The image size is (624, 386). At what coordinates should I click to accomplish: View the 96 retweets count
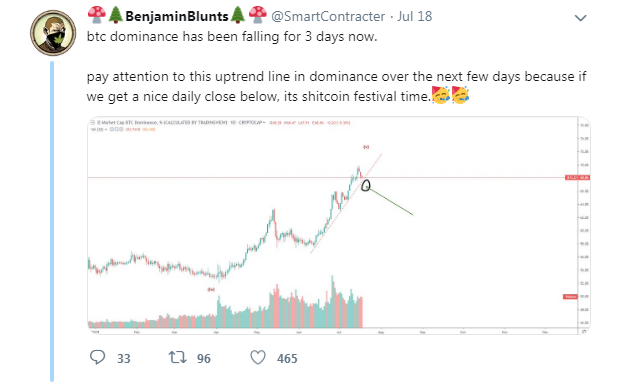(204, 359)
